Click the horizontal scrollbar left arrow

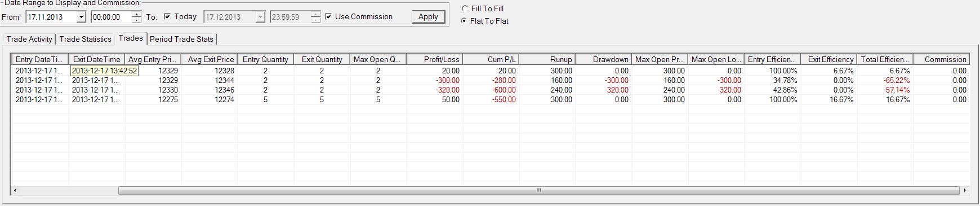[15, 191]
